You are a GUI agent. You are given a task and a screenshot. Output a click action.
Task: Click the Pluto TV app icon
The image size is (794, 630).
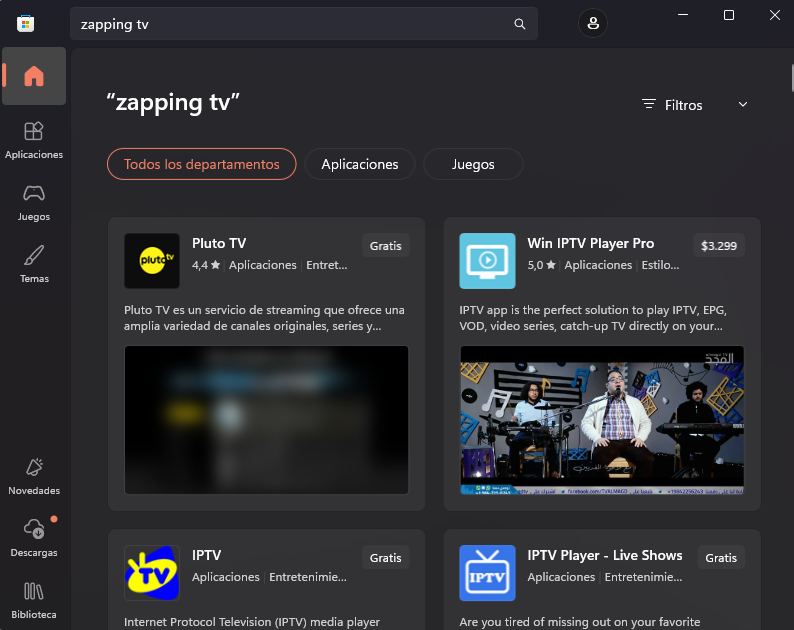click(x=152, y=261)
